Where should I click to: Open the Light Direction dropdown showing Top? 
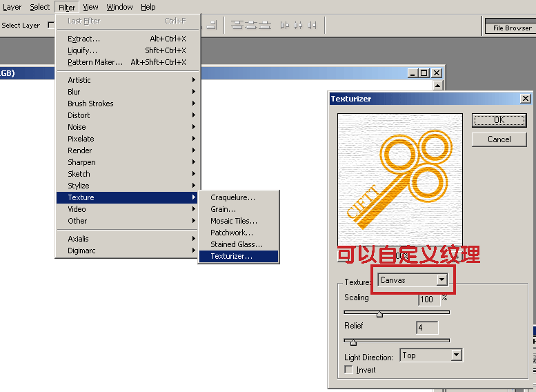point(431,355)
